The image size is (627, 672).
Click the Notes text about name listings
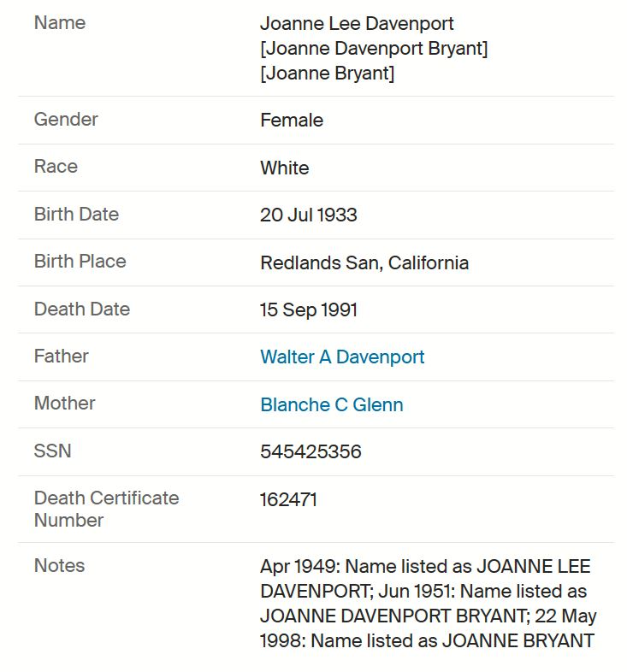428,604
